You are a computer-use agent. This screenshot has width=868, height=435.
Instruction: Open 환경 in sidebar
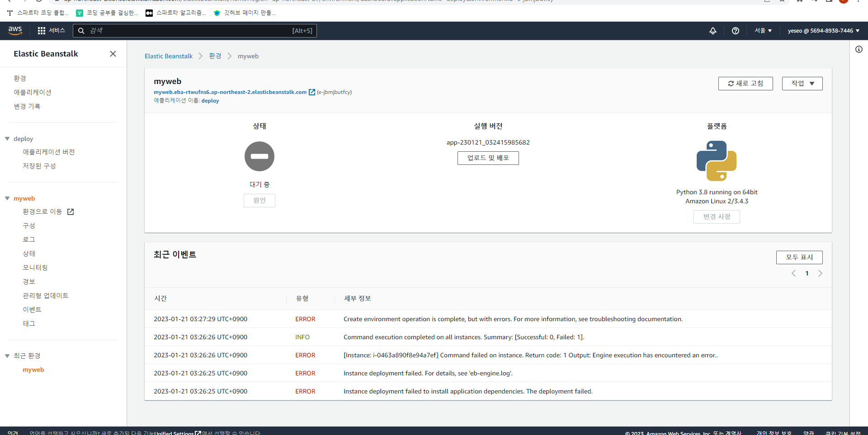(x=20, y=78)
